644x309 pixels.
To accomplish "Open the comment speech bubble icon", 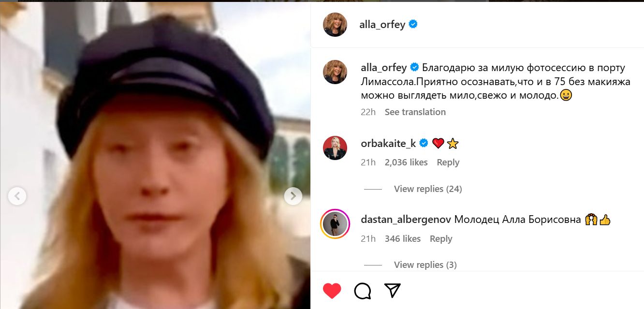I will pos(363,290).
